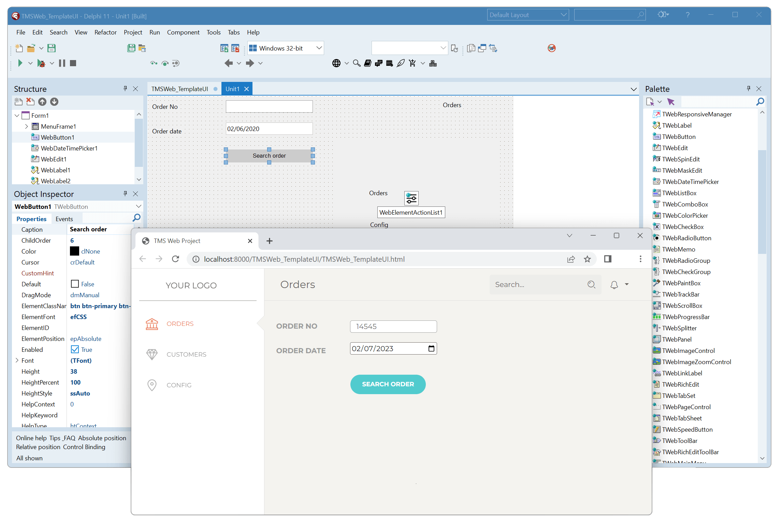Click the clNone color swatch for Color
Screen dimensions: 781x532
(75, 251)
